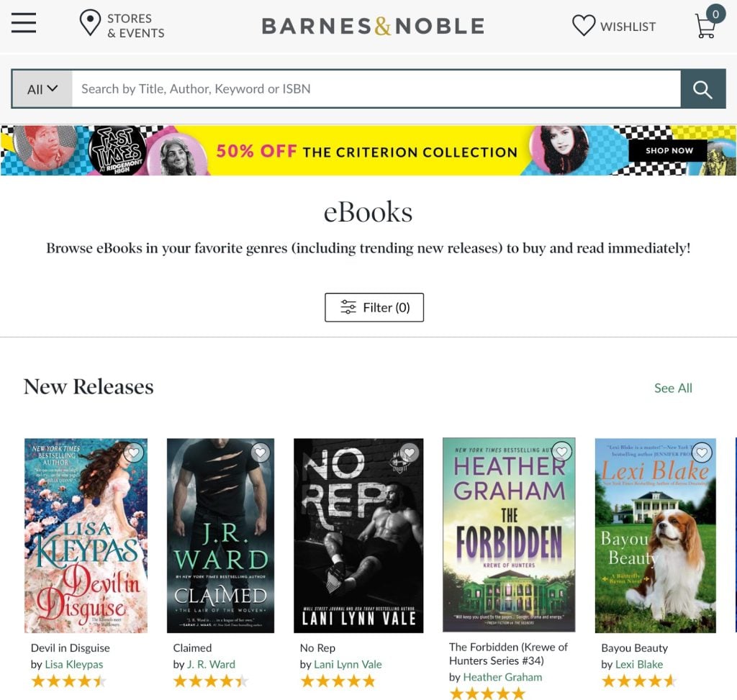Click Shop Now on Criterion banner

[x=669, y=150]
